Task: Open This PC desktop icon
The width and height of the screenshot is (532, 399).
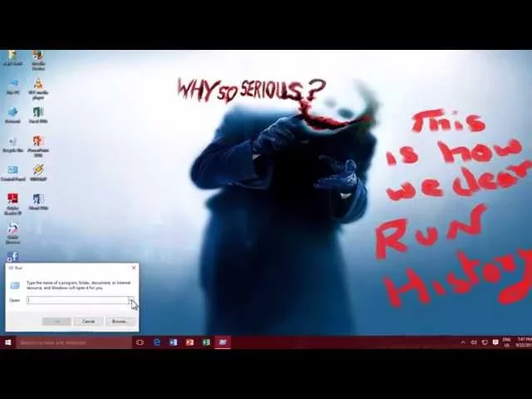Action: coord(13,86)
